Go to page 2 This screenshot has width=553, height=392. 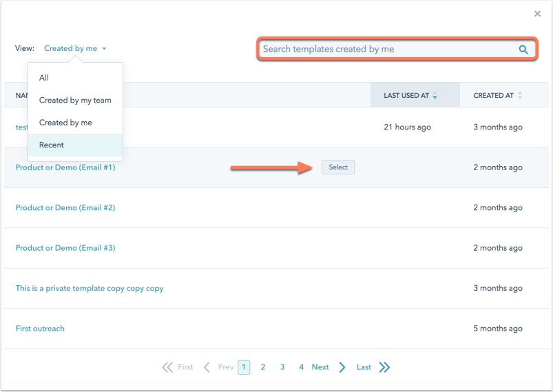click(x=263, y=367)
